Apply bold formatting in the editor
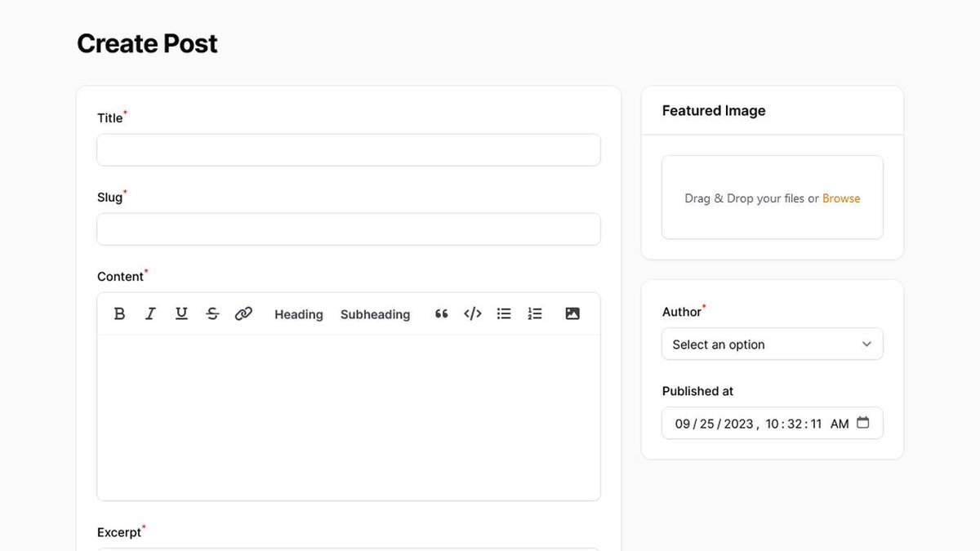The image size is (980, 551). click(119, 313)
